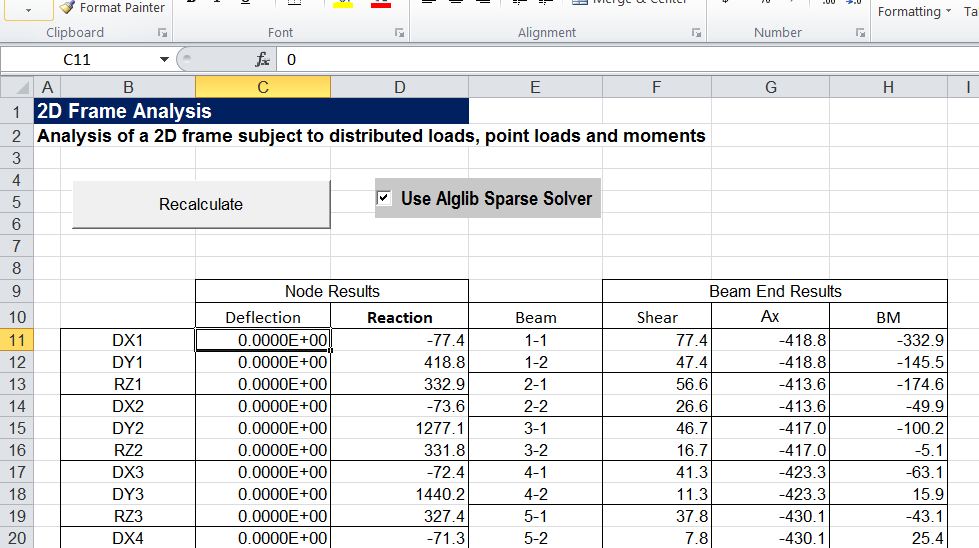The height and width of the screenshot is (548, 979).
Task: Open the Clipboard group dialog launcher
Action: coord(162,33)
